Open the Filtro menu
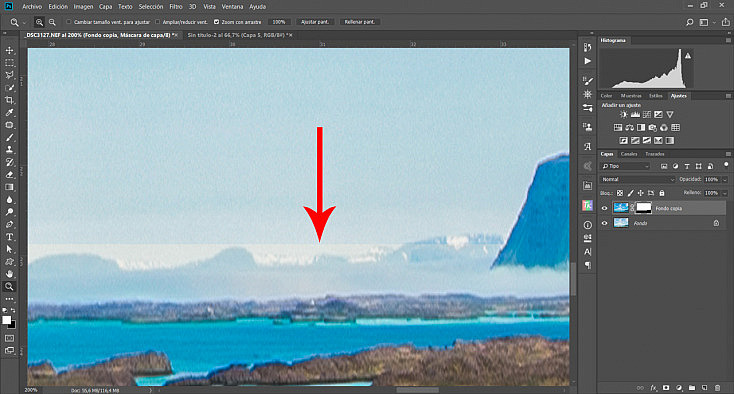Viewport: 734px width, 394px height. pyautogui.click(x=176, y=7)
